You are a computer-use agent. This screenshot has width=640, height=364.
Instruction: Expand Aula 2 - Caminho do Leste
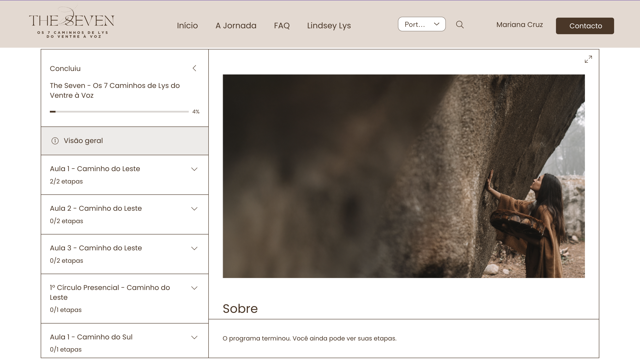[194, 209]
